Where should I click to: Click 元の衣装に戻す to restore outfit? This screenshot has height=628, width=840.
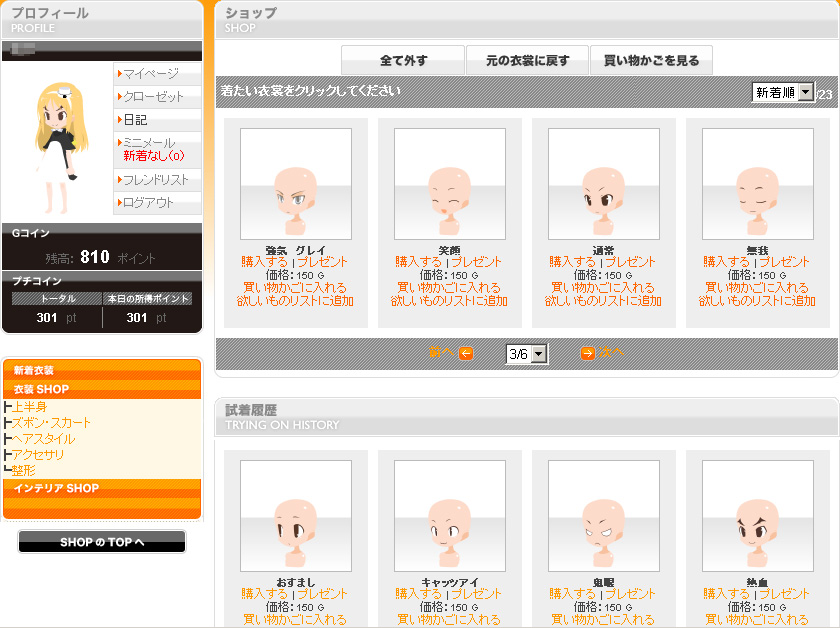(527, 61)
